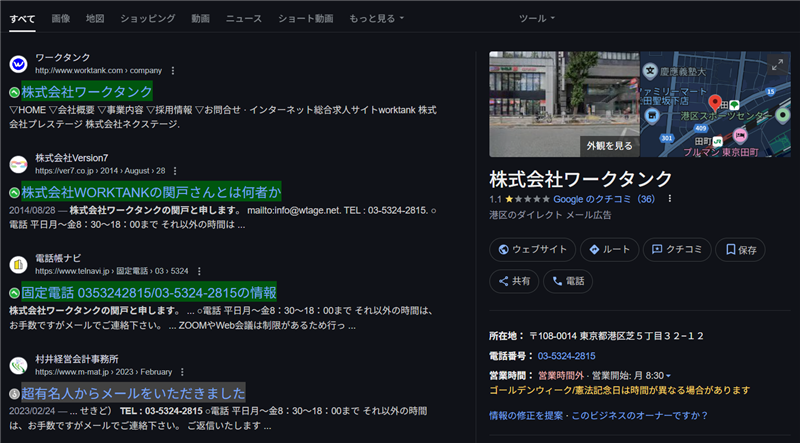Open the ウェブサイト button
The width and height of the screenshot is (800, 443).
pyautogui.click(x=532, y=250)
